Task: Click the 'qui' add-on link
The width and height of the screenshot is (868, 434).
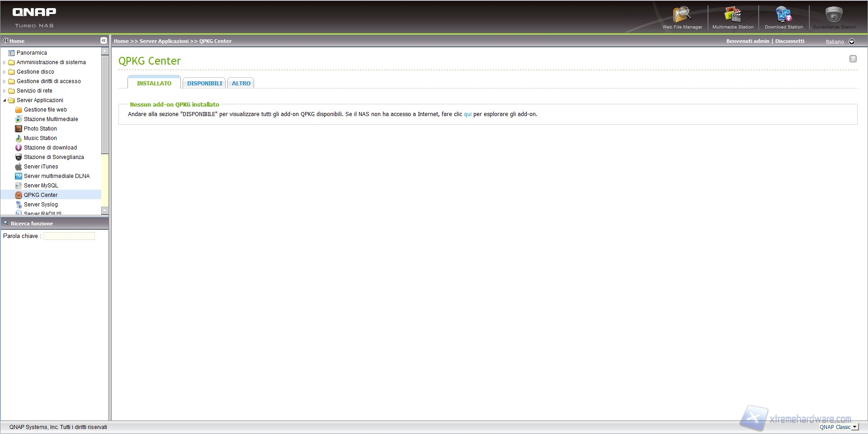Action: tap(467, 114)
